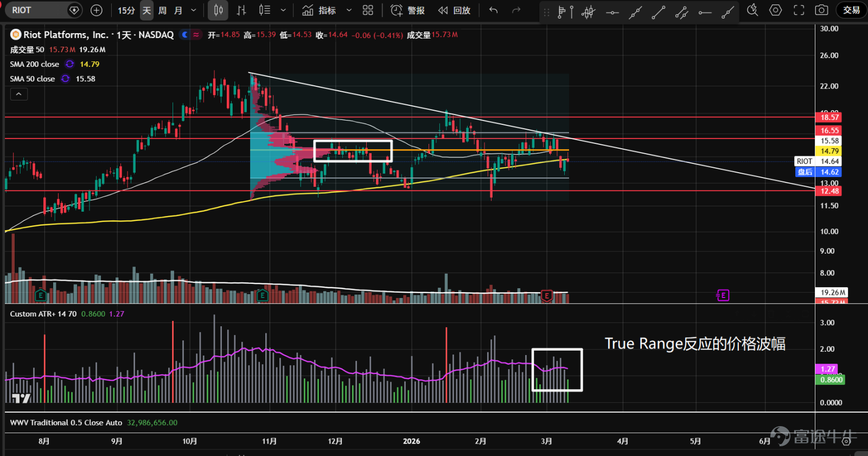Image resolution: width=868 pixels, height=456 pixels.
Task: Click the 盘后 14.62 after-hours price label
Action: (818, 172)
